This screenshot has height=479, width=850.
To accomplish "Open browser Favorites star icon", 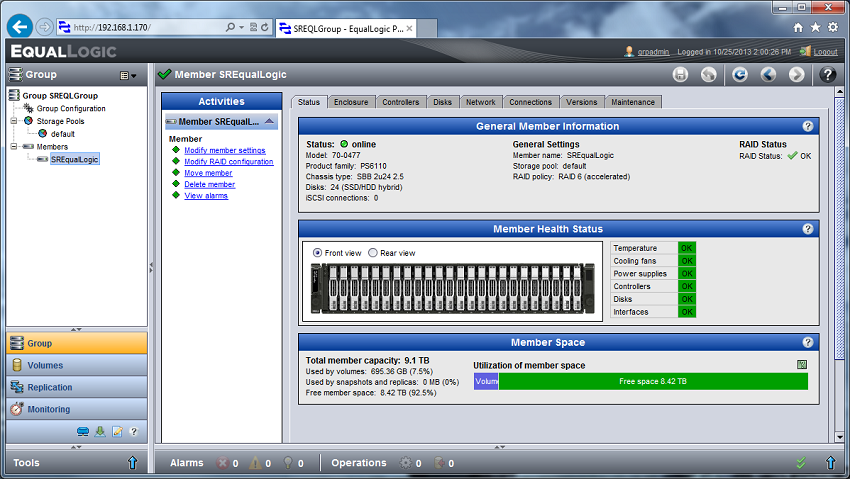I will coord(815,28).
